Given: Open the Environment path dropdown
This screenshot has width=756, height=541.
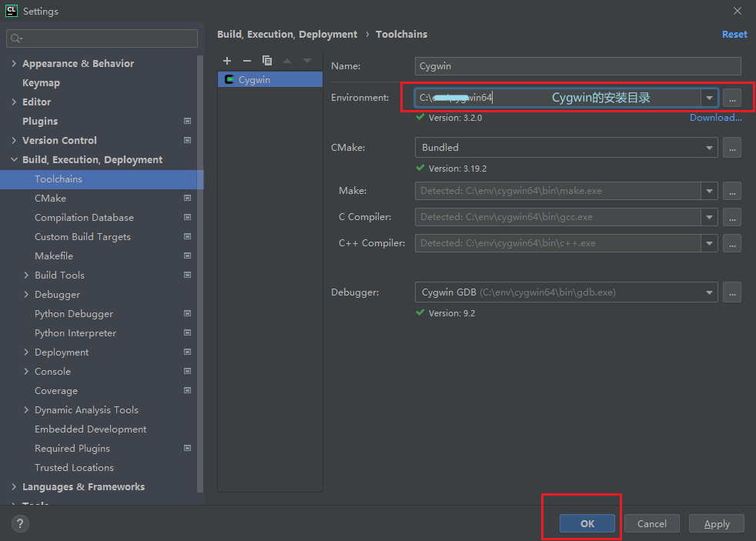Looking at the screenshot, I should [x=709, y=98].
